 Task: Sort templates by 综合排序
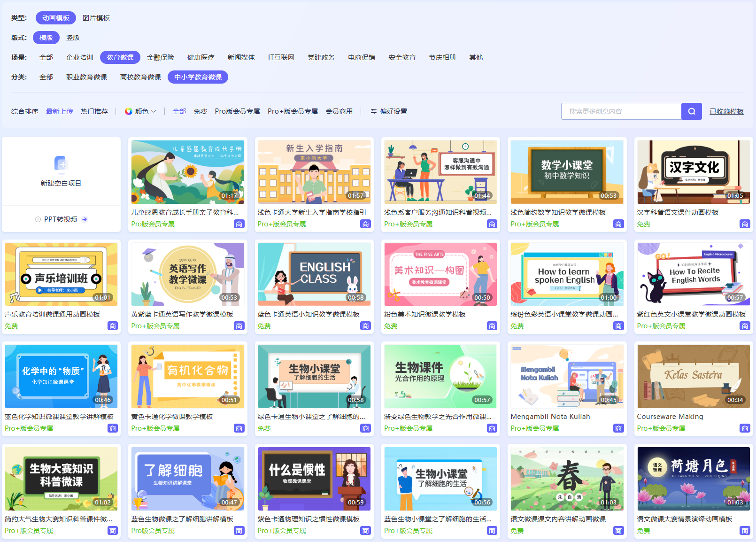pyautogui.click(x=24, y=111)
